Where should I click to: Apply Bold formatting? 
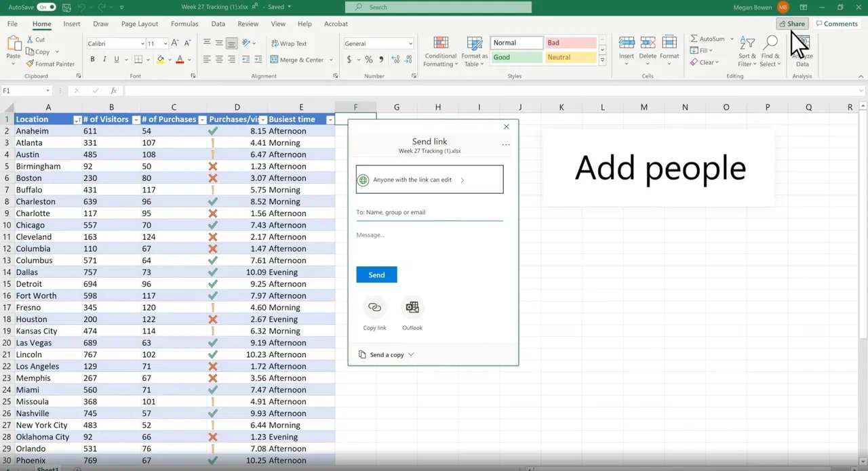click(x=92, y=60)
